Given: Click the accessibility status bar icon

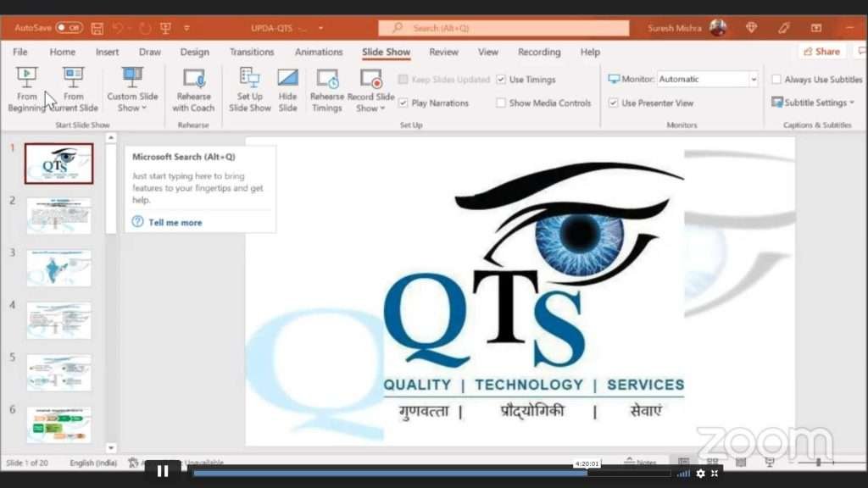Looking at the screenshot, I should point(133,463).
